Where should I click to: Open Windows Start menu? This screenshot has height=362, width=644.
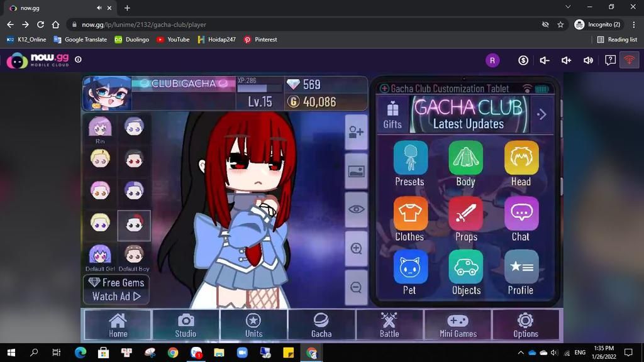tap(11, 353)
